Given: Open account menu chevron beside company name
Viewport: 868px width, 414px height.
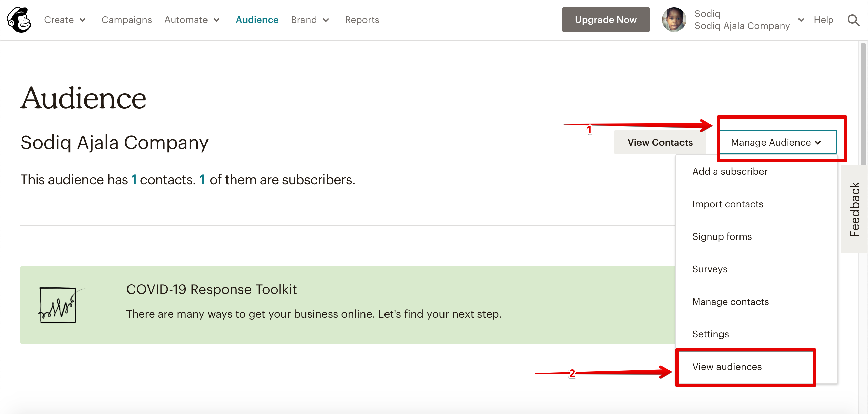Looking at the screenshot, I should [801, 20].
